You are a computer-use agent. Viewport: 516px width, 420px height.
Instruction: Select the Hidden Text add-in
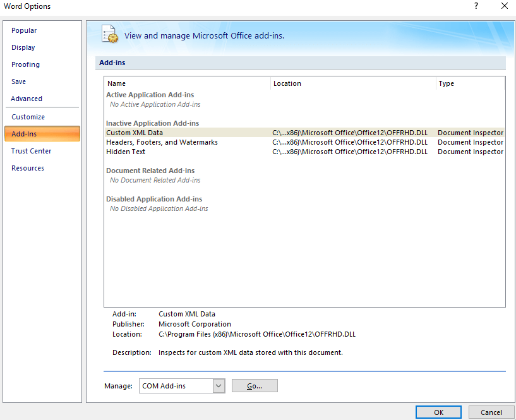[x=126, y=152]
